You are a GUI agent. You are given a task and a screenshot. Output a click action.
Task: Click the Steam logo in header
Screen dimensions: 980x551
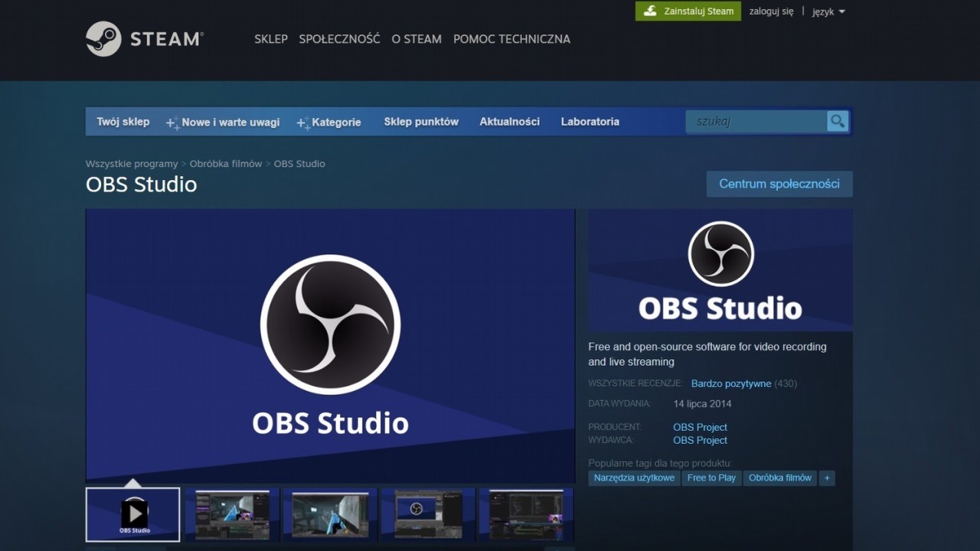tap(145, 39)
